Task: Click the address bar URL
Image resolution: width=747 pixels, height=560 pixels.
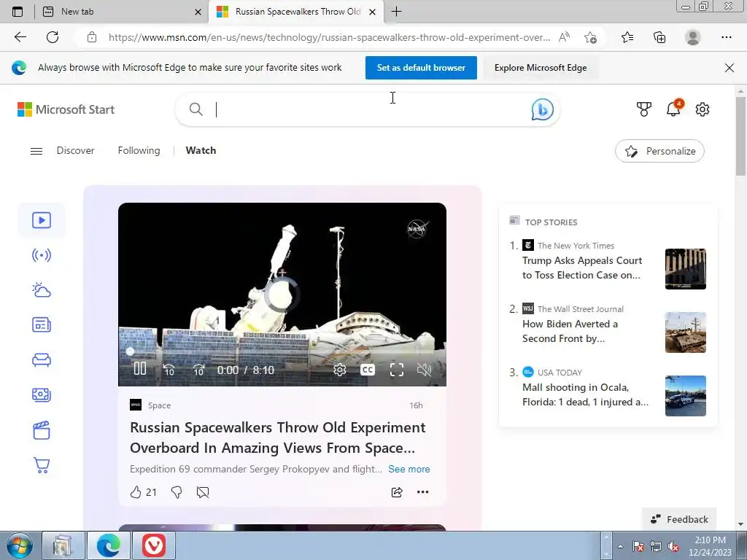Action: [x=329, y=37]
